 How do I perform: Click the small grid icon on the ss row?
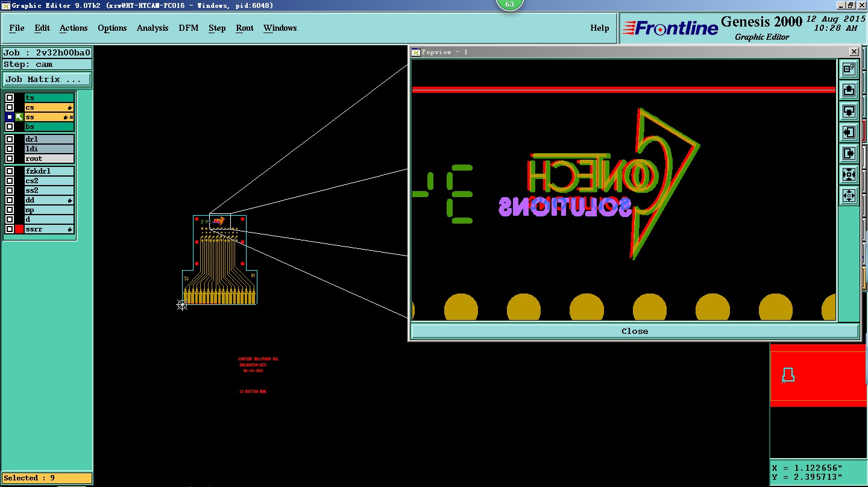(71, 117)
